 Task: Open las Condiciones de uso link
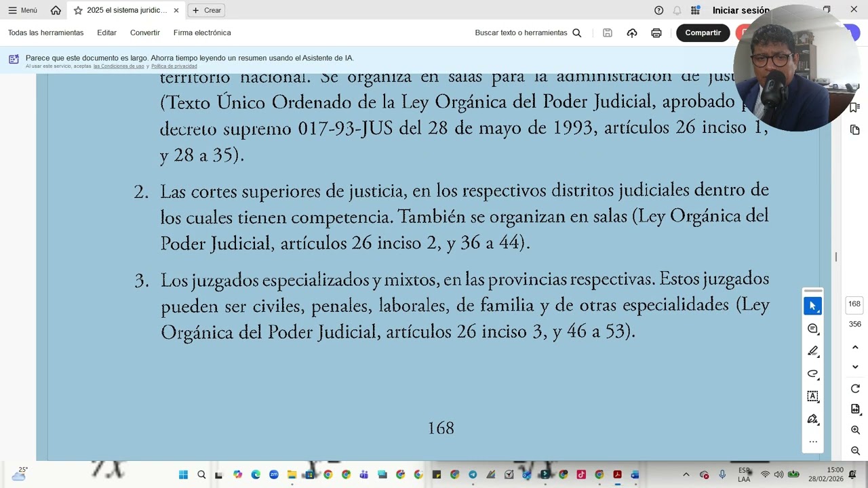point(119,66)
